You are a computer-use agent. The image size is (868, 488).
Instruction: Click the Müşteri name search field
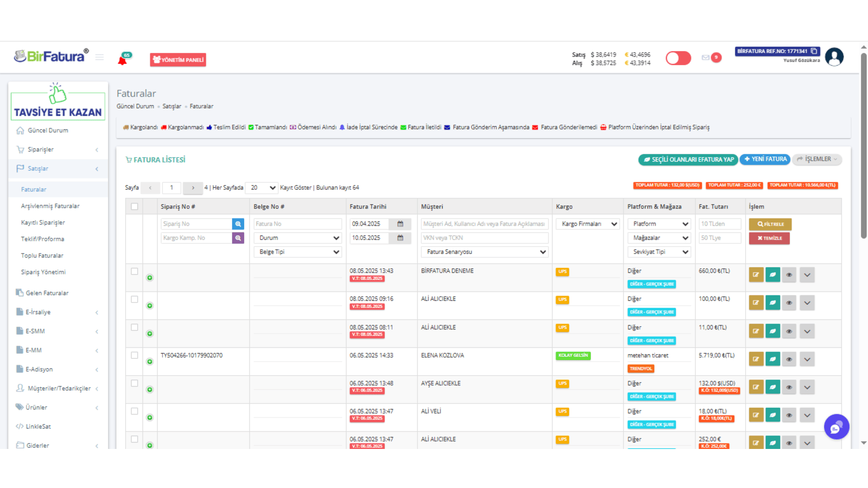tap(484, 224)
